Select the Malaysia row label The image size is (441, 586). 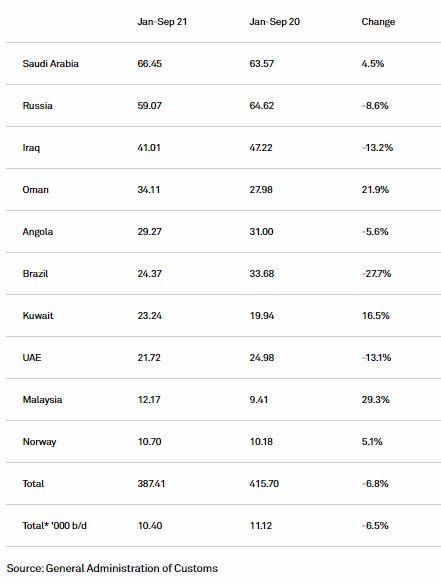(43, 400)
